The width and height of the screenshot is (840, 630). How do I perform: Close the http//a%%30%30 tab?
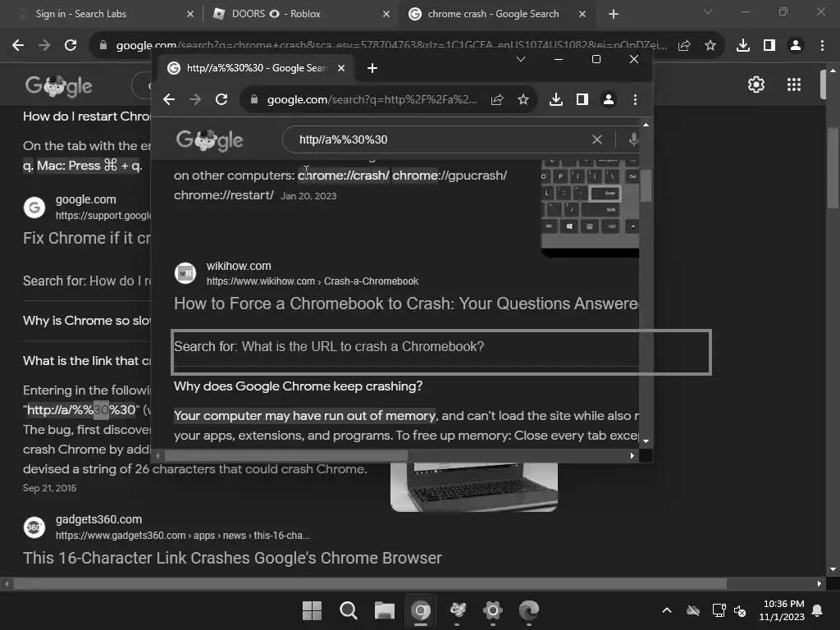click(x=341, y=68)
